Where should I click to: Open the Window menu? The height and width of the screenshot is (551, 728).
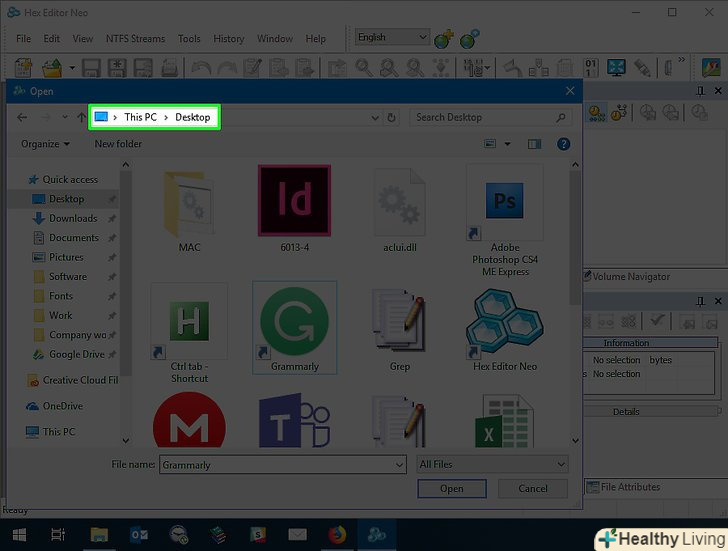(275, 39)
